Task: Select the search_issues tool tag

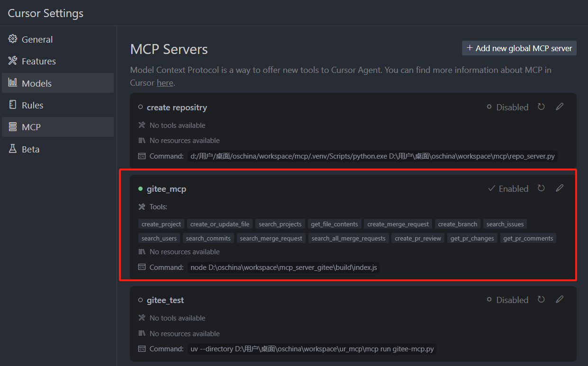Action: [505, 223]
